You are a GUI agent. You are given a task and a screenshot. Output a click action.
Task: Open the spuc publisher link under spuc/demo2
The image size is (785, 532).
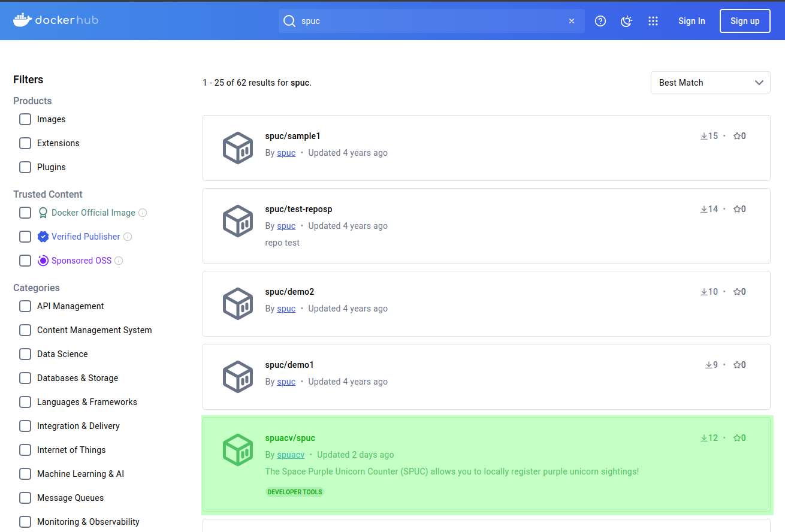pyautogui.click(x=286, y=309)
